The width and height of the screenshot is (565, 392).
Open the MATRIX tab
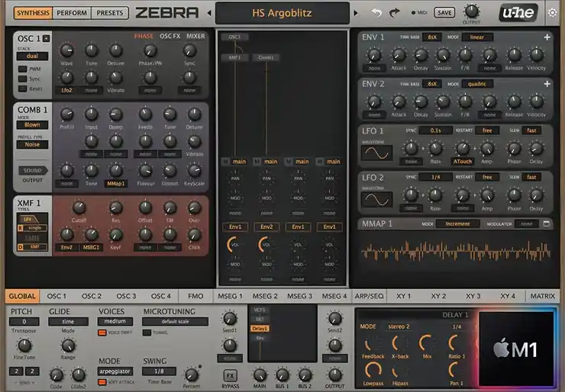tap(542, 296)
